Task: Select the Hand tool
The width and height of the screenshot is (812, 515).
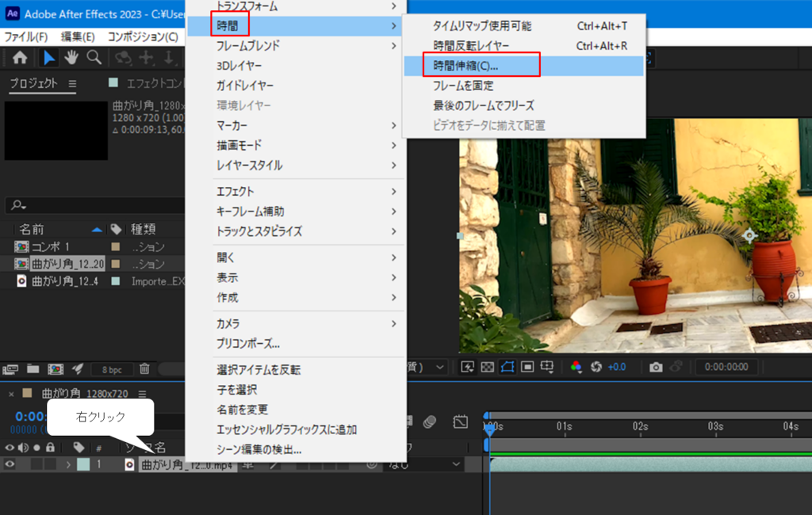Action: tap(71, 57)
